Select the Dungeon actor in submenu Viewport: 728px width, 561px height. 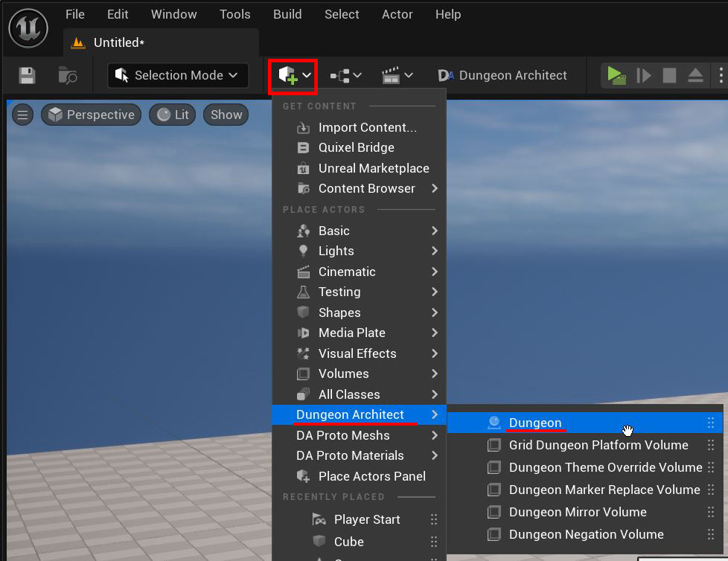tap(585, 423)
